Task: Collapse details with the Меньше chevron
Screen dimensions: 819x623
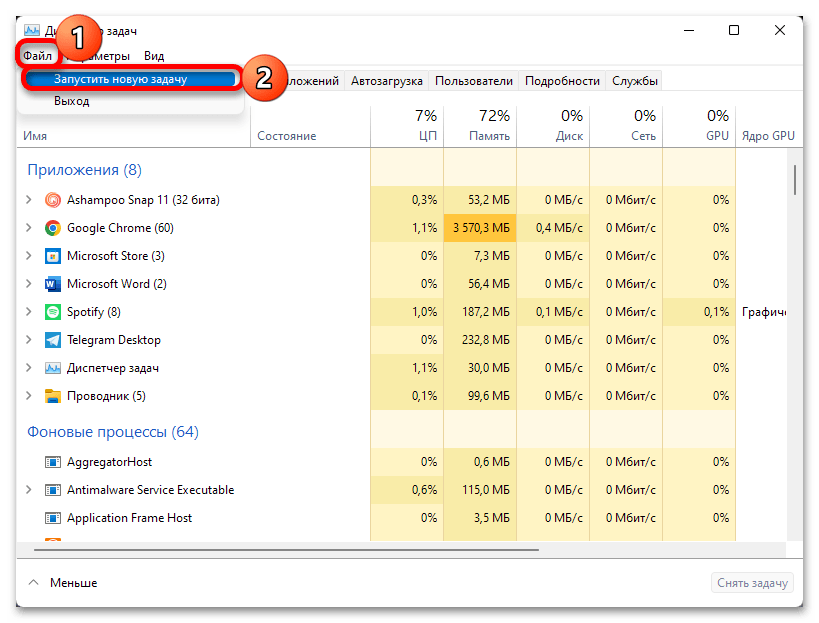Action: [x=33, y=583]
